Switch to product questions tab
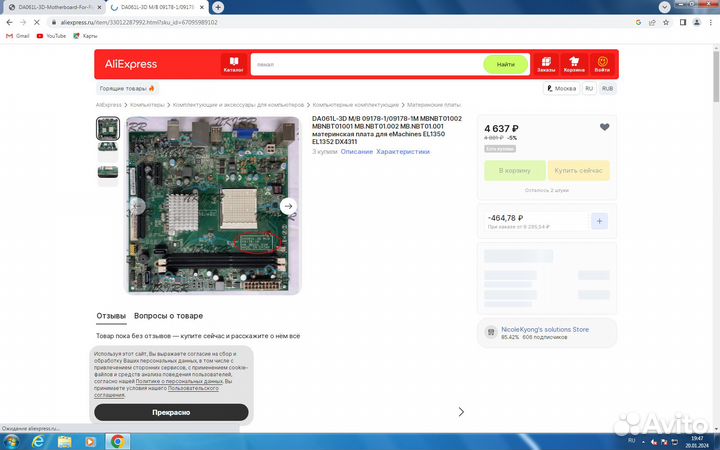This screenshot has height=450, width=720. (x=169, y=316)
